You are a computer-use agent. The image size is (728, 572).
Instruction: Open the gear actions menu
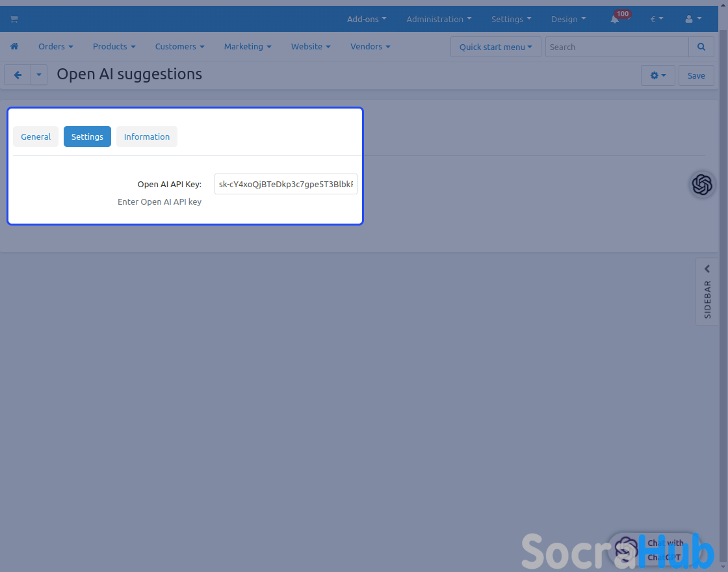[658, 75]
